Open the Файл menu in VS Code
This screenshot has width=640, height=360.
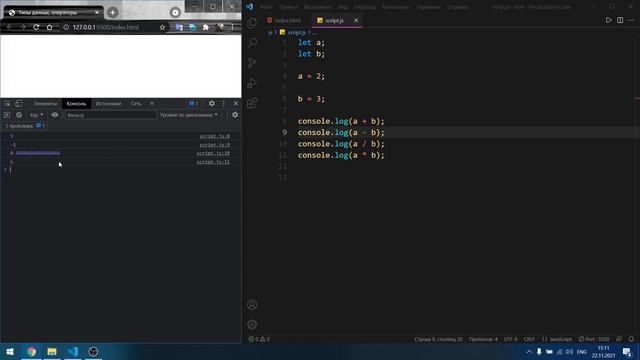[x=266, y=7]
